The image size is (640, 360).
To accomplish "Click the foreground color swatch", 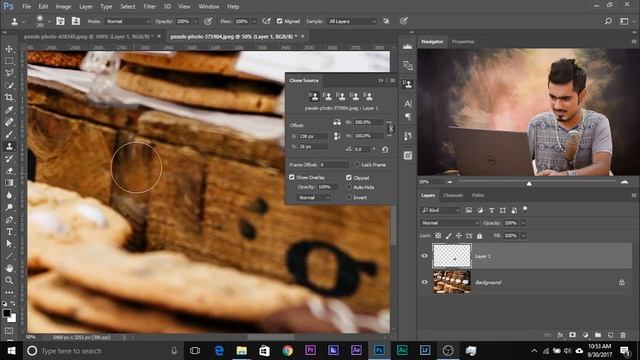I will [7, 313].
